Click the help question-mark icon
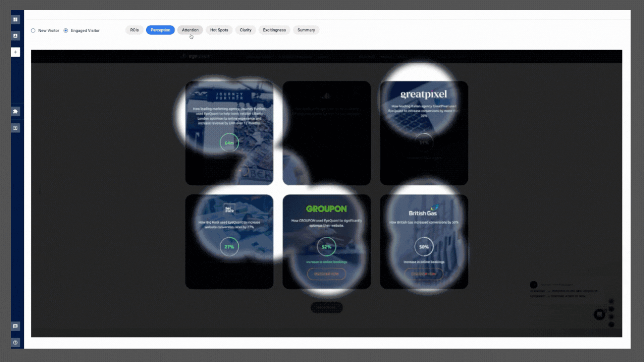 (15, 343)
